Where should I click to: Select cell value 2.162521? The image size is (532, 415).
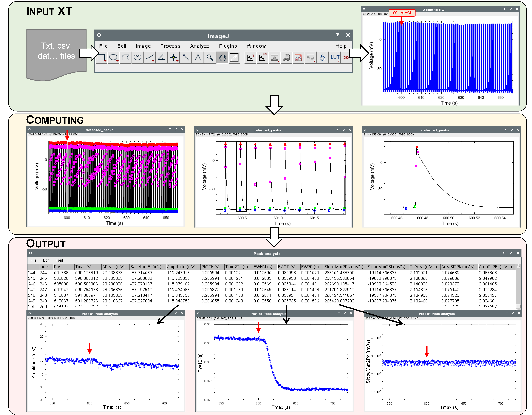coord(418,273)
